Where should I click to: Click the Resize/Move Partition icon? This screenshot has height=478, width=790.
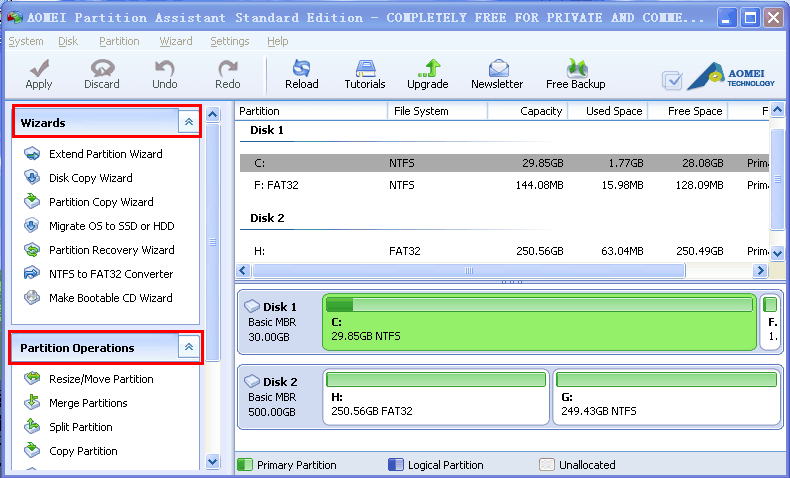[x=32, y=378]
